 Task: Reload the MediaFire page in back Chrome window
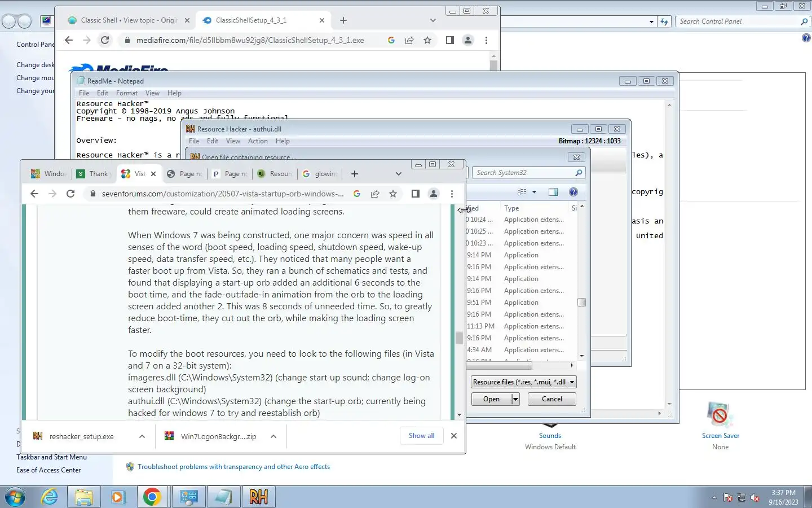click(x=105, y=40)
